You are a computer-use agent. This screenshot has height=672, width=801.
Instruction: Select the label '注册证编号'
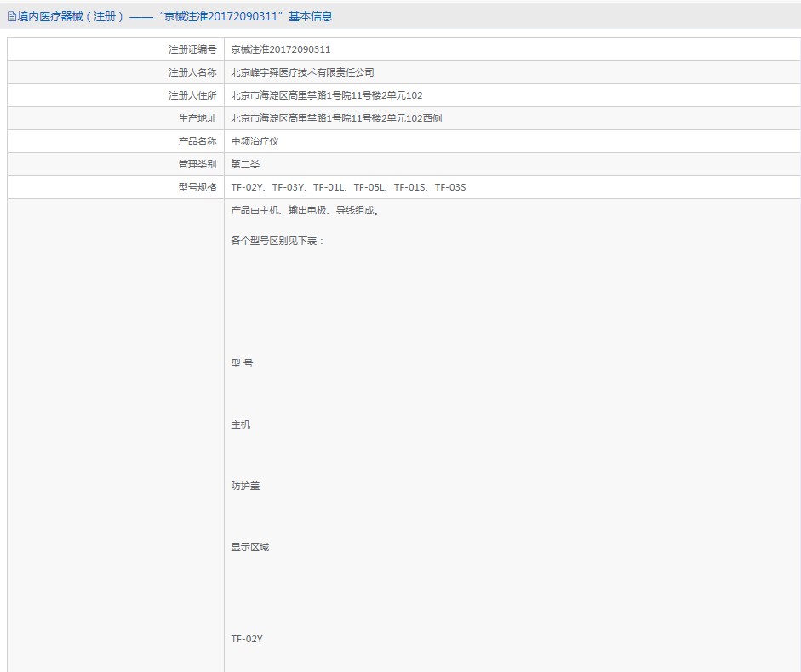pyautogui.click(x=192, y=49)
